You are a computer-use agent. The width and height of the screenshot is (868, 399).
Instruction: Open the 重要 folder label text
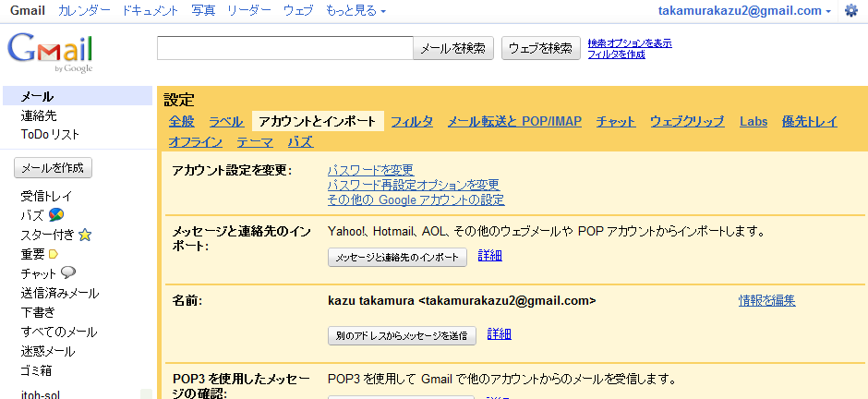(32, 255)
